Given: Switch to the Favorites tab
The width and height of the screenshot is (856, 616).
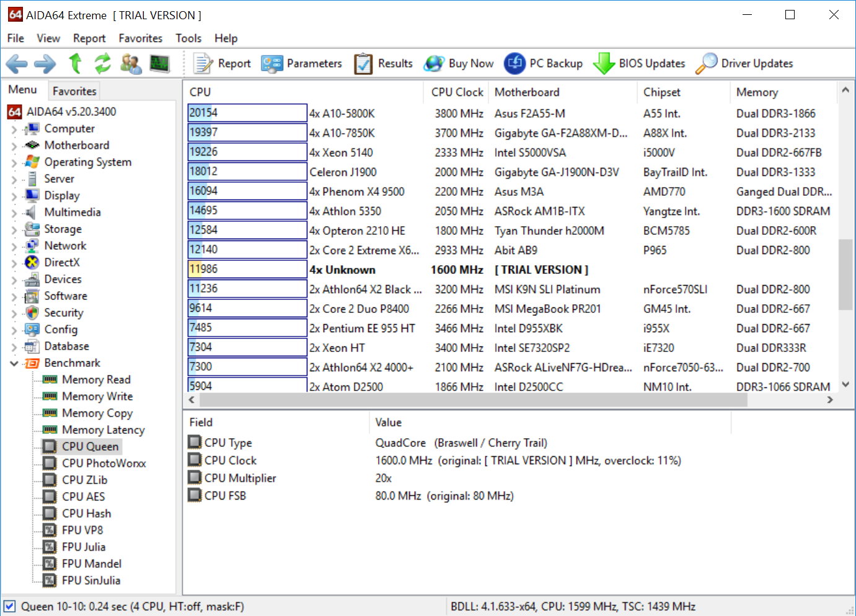Looking at the screenshot, I should click(x=74, y=91).
